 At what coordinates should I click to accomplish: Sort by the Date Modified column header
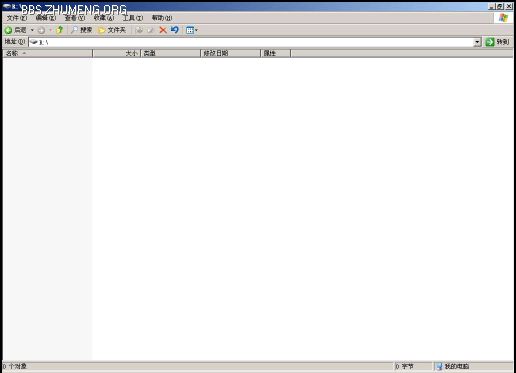(230, 53)
